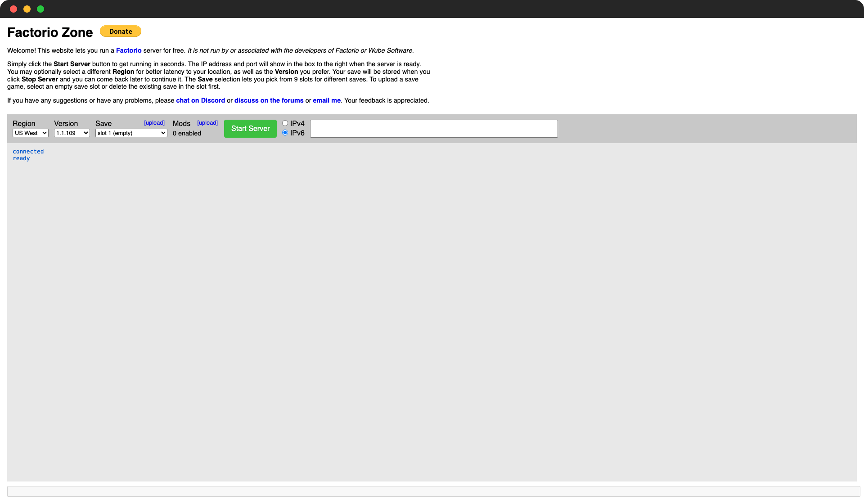Focus the command input at page bottom
The width and height of the screenshot is (864, 504).
click(x=433, y=491)
